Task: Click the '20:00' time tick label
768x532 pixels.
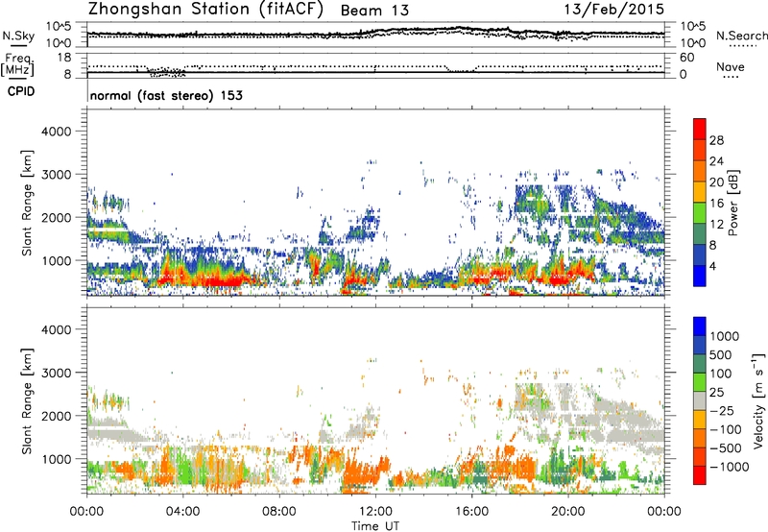Action: pyautogui.click(x=567, y=512)
